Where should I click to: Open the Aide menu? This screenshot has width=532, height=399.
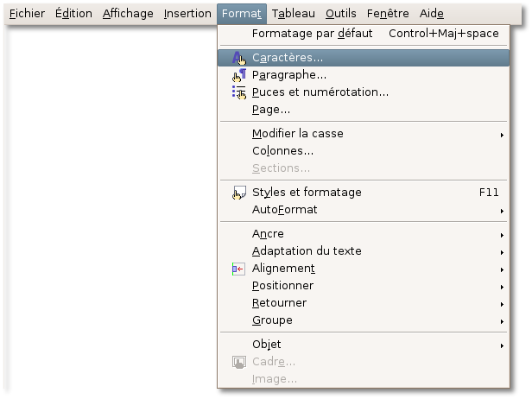point(431,14)
